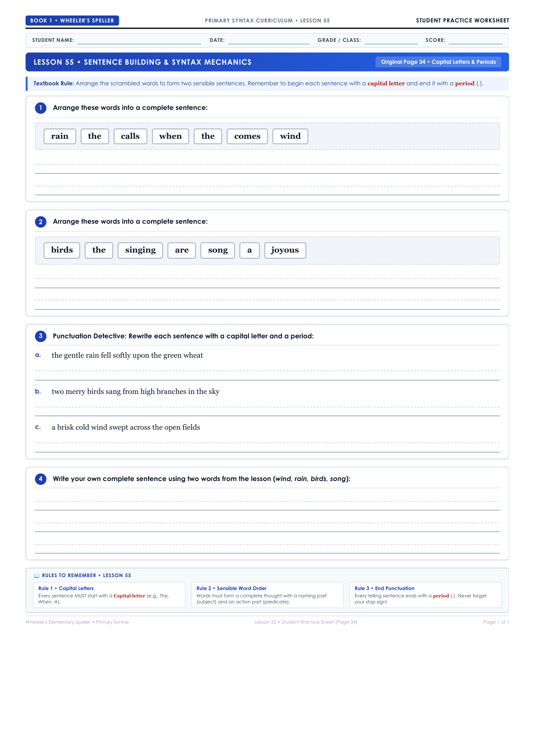The height and width of the screenshot is (756, 534).
Task: Select the 'joyous' word tile
Action: [x=285, y=250]
